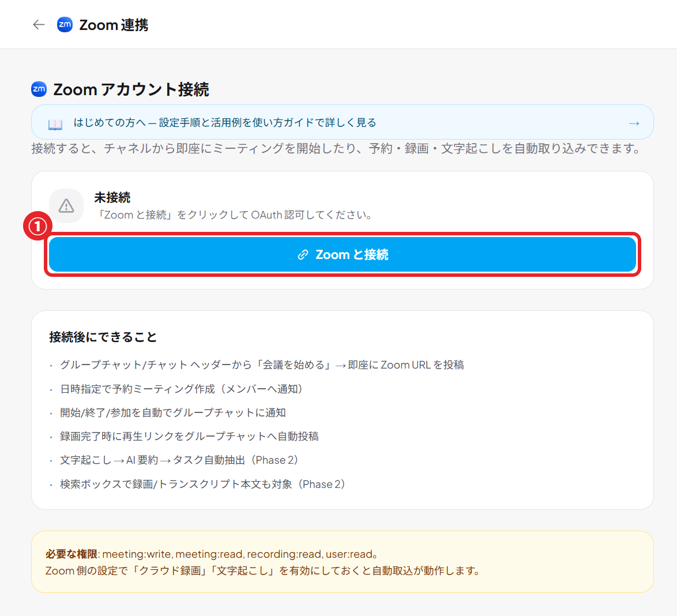This screenshot has width=677, height=616.
Task: Click the 会議を始める bullet line
Action: (262, 365)
